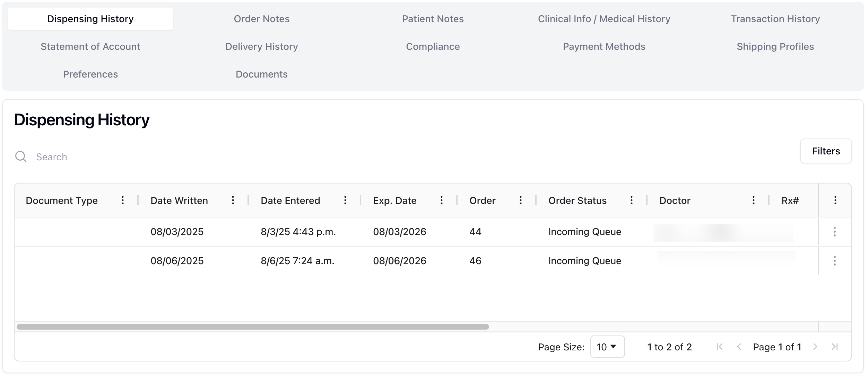This screenshot has width=868, height=376.
Task: Open the Date Entered column options menu
Action: tap(345, 200)
